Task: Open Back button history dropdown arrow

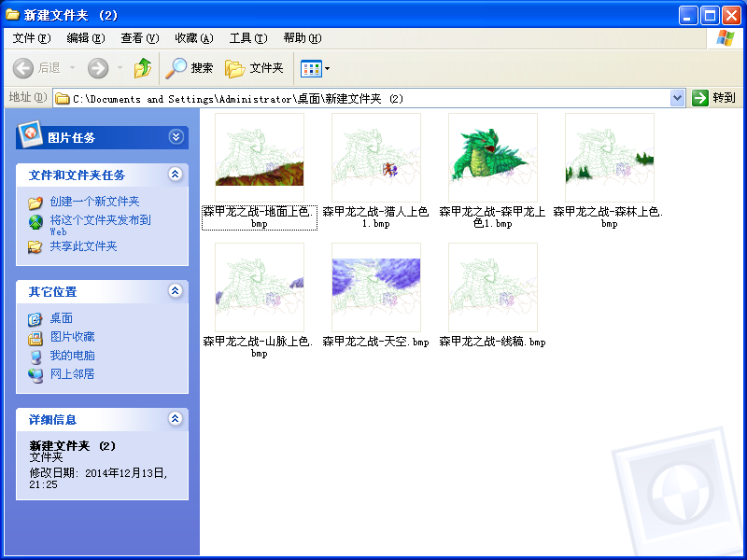Action: click(x=73, y=68)
